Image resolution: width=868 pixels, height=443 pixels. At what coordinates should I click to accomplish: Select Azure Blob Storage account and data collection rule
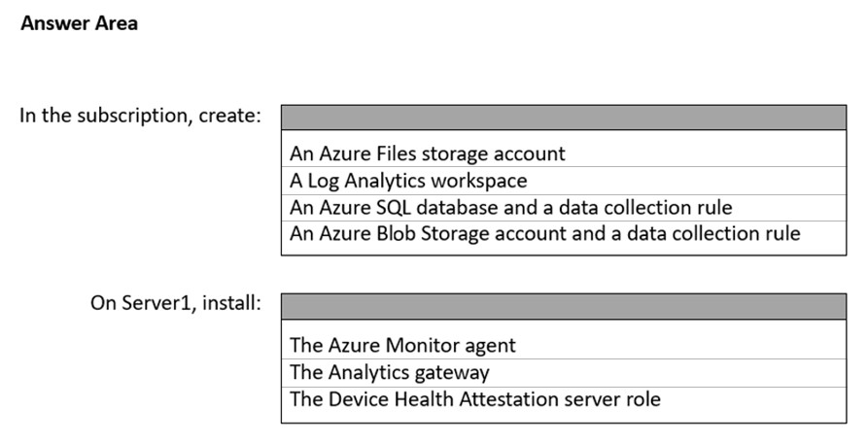point(544,233)
